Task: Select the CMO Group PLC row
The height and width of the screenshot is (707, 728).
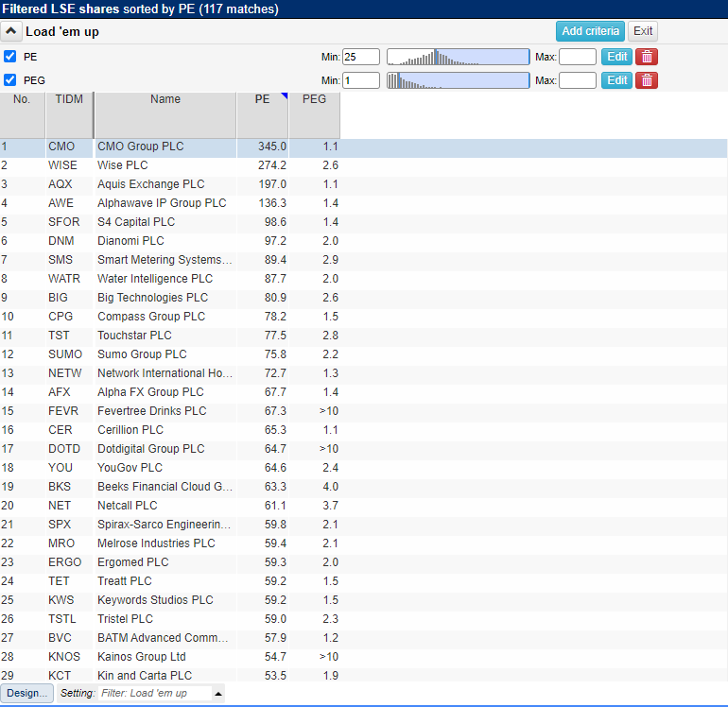Action: pyautogui.click(x=364, y=147)
